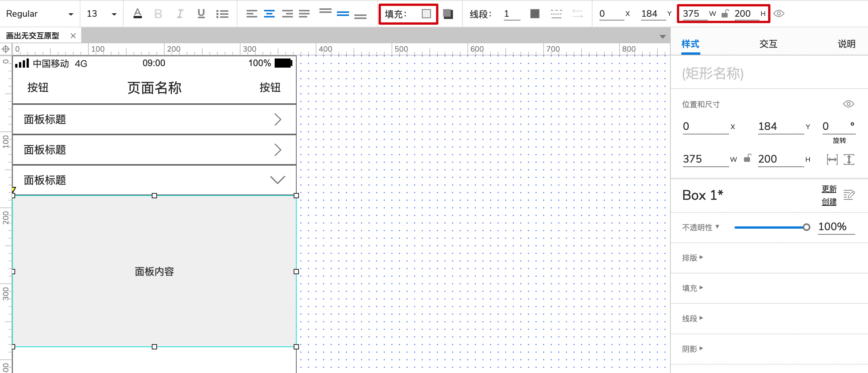Image resolution: width=868 pixels, height=373 pixels.
Task: Click the 更新 link for Box 1
Action: (x=829, y=189)
